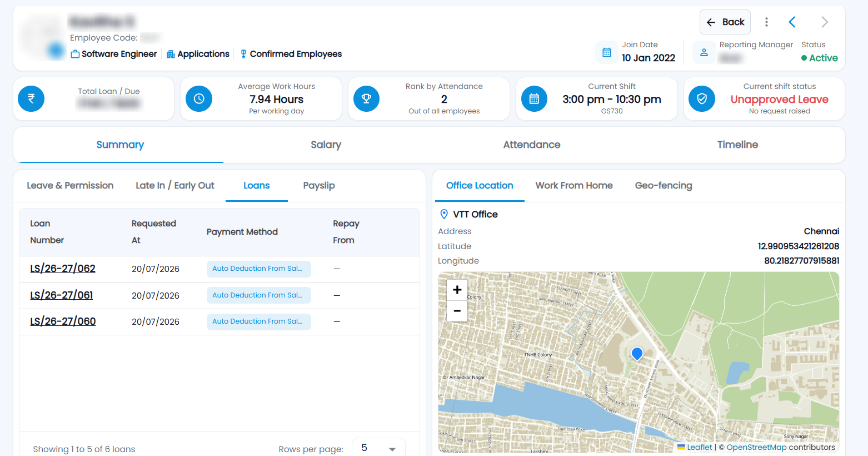
Task: Click the building icon beside Applications
Action: click(171, 54)
